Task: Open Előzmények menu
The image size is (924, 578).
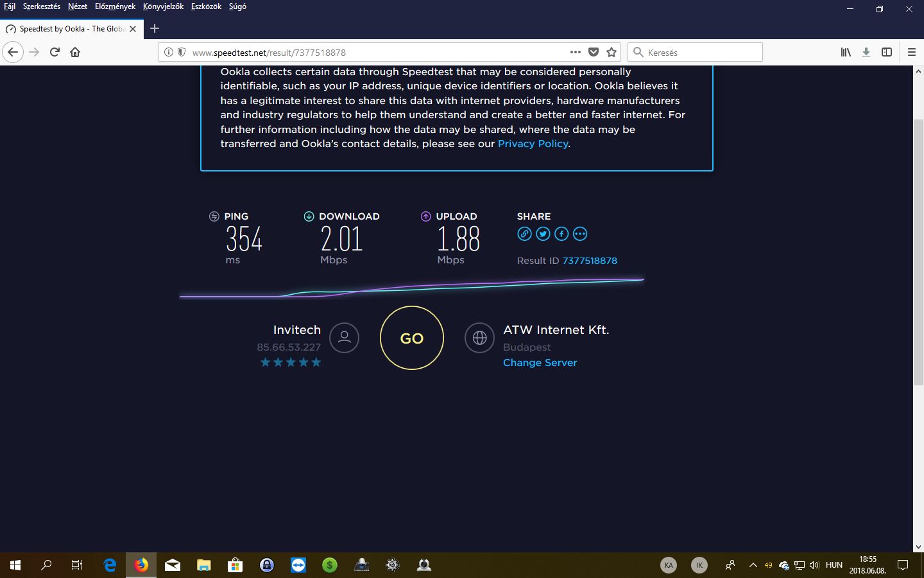Action: [115, 6]
